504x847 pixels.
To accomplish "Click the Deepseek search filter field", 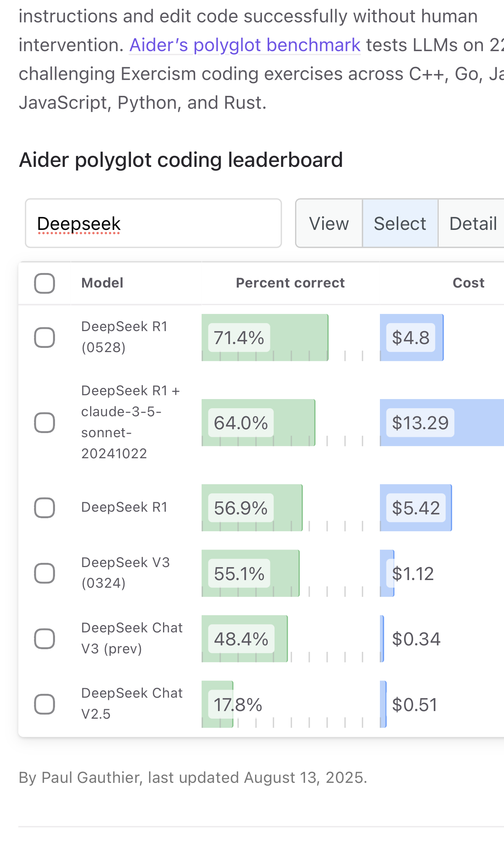I will (153, 223).
